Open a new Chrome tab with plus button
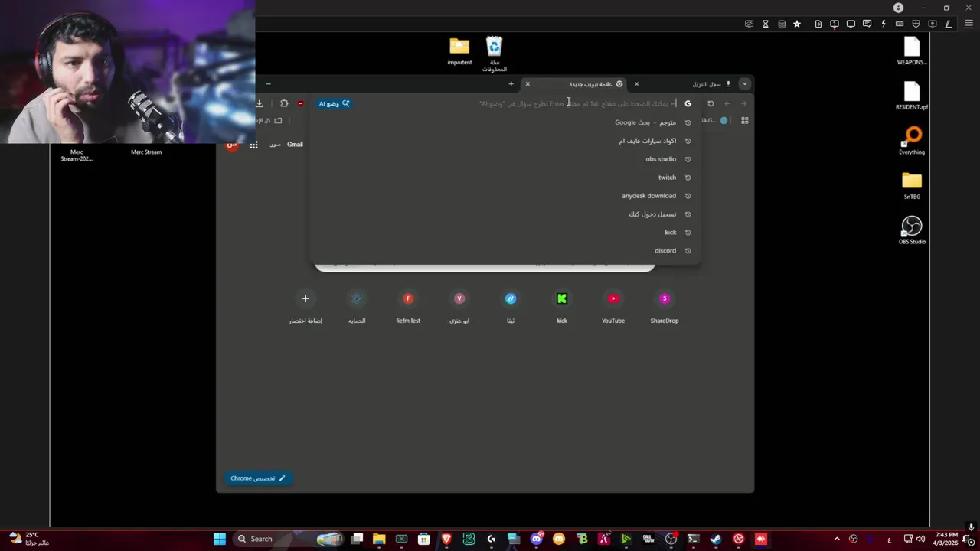980x551 pixels. [511, 84]
